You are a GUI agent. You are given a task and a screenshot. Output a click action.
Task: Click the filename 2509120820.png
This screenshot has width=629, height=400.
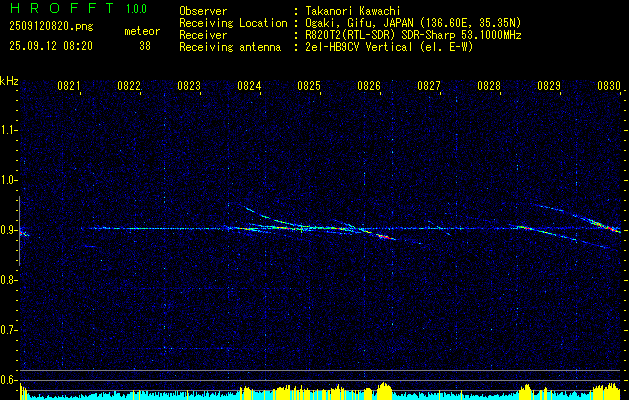coord(51,27)
